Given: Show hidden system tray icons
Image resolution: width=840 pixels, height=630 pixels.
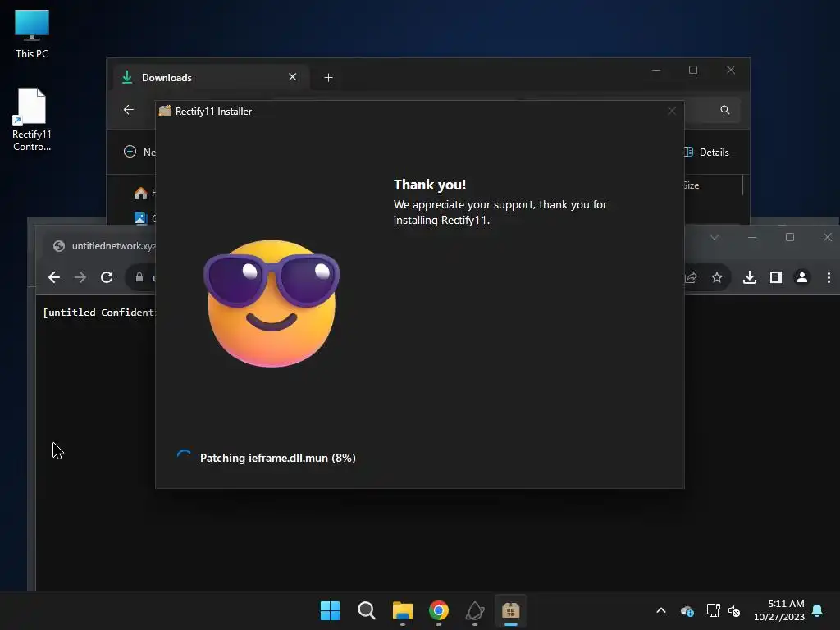Looking at the screenshot, I should coord(661,610).
